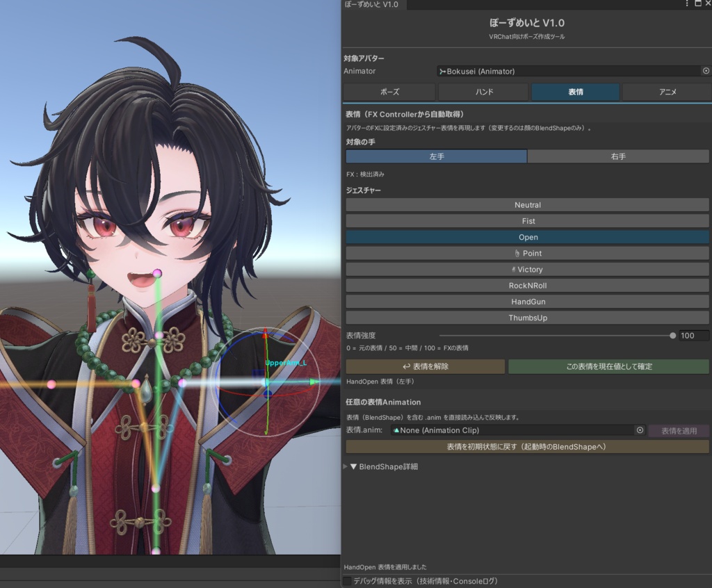Select the 表情 tab

(x=575, y=92)
